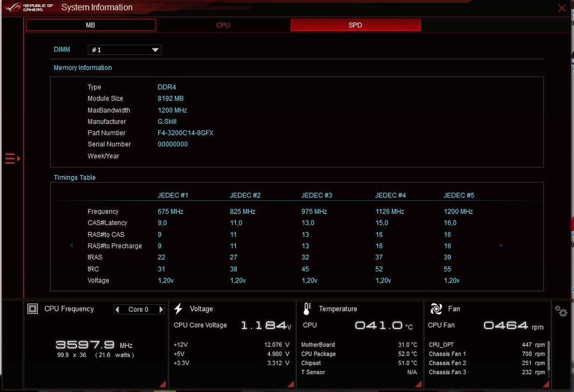Expand the left sidebar menu icon

13,158
